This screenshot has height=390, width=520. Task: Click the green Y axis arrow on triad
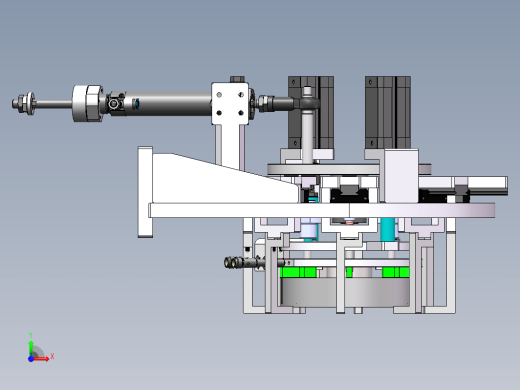31,348
